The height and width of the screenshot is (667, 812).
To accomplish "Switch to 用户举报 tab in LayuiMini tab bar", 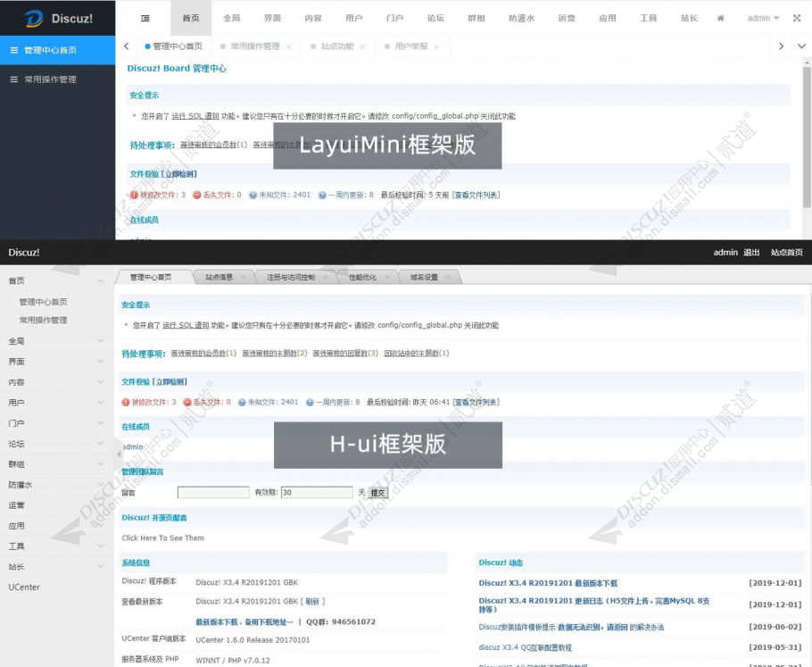I will [411, 46].
